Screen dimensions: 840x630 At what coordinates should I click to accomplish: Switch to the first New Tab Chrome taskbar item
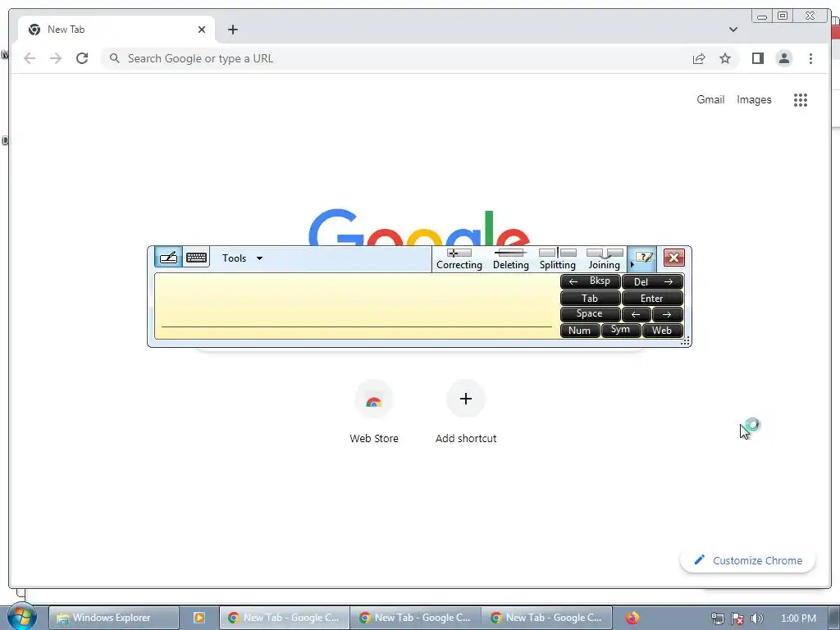click(285, 618)
